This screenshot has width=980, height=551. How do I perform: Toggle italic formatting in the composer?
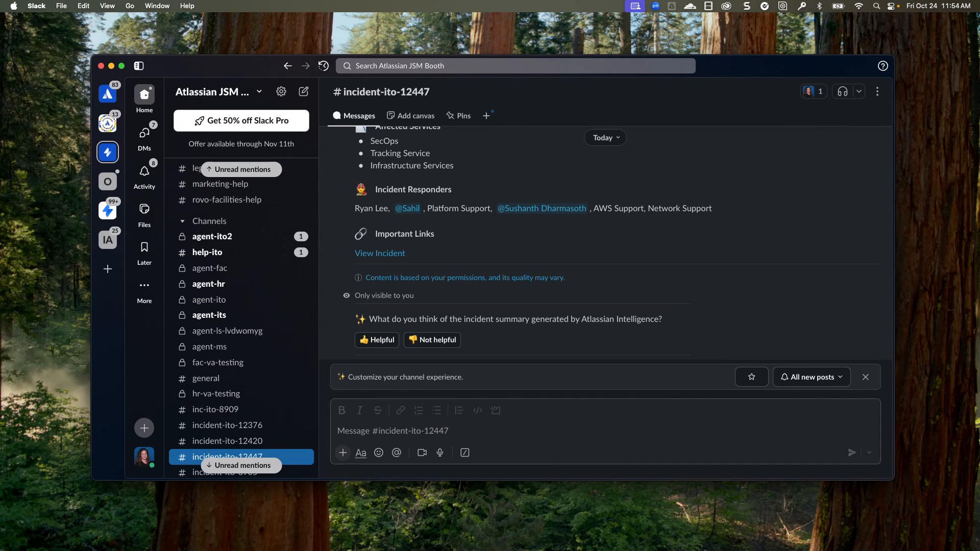click(x=360, y=410)
